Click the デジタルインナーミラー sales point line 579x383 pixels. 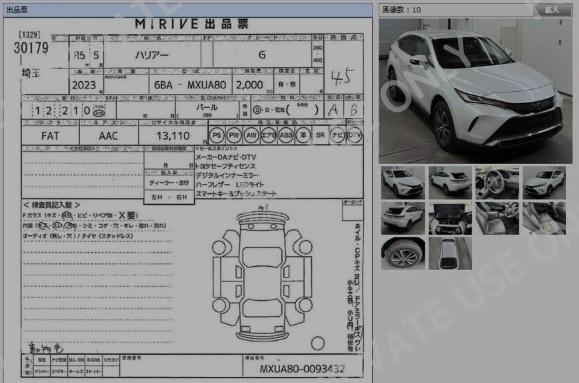(x=227, y=175)
